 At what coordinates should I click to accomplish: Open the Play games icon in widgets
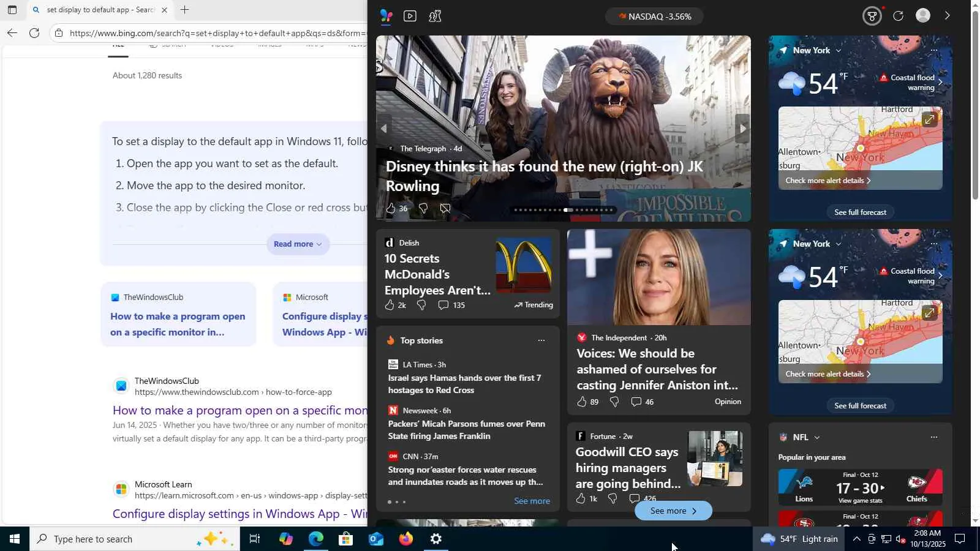click(435, 16)
